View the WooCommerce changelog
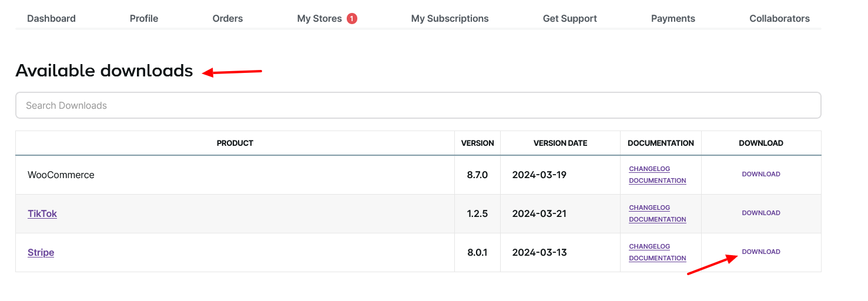Image resolution: width=868 pixels, height=301 pixels. [x=649, y=169]
